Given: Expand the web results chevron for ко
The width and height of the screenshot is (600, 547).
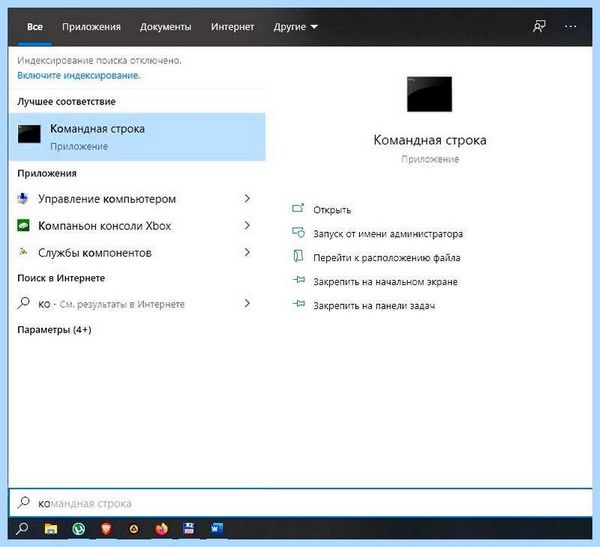Looking at the screenshot, I should coord(247,303).
